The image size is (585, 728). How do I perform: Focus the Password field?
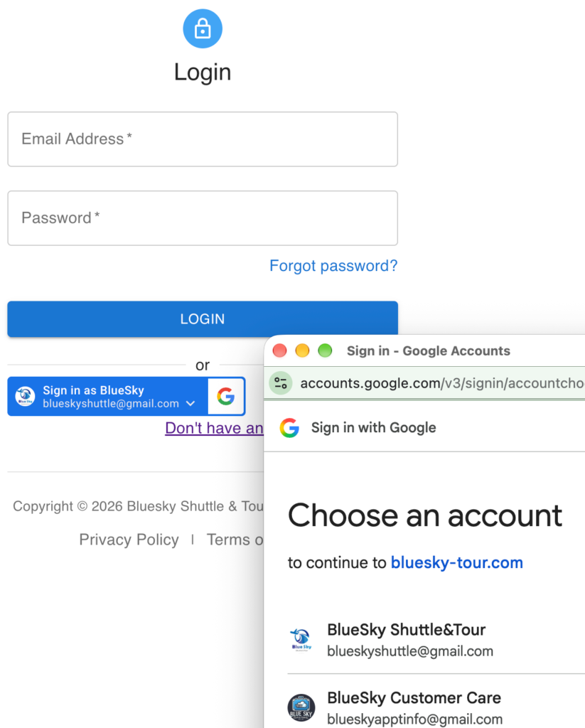coord(203,218)
